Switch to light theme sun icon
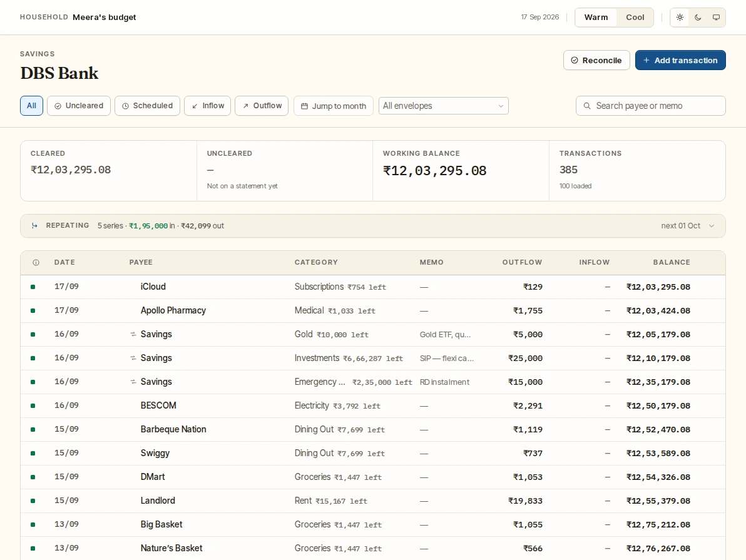746x560 pixels. pyautogui.click(x=680, y=18)
